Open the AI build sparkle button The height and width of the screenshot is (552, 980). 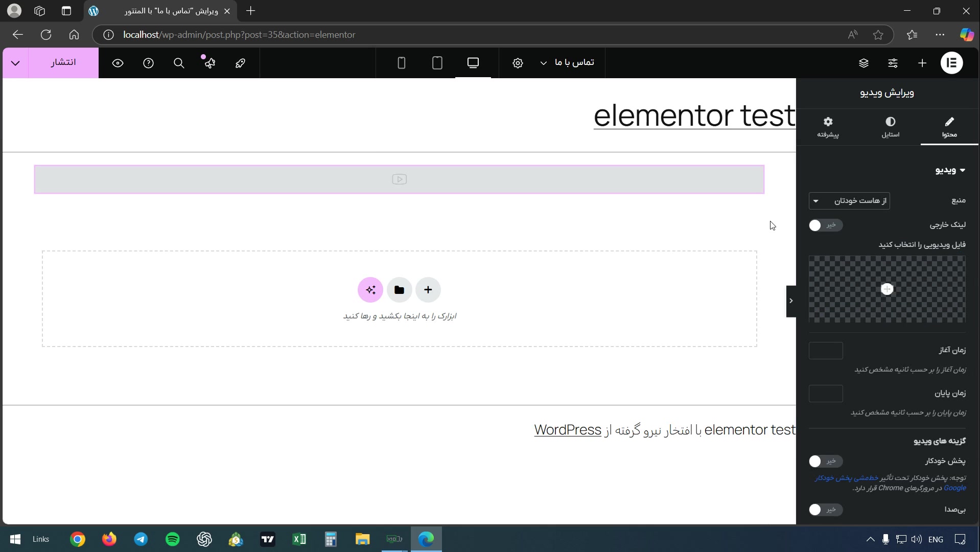(x=370, y=290)
